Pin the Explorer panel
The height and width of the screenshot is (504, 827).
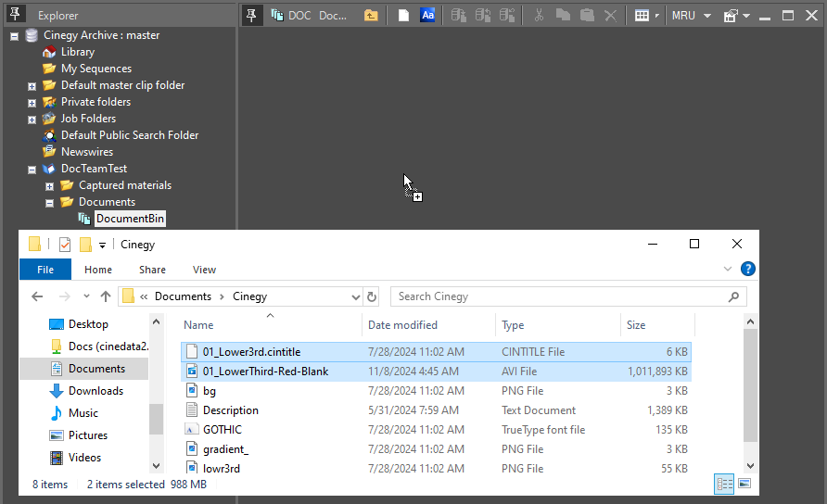[x=16, y=16]
